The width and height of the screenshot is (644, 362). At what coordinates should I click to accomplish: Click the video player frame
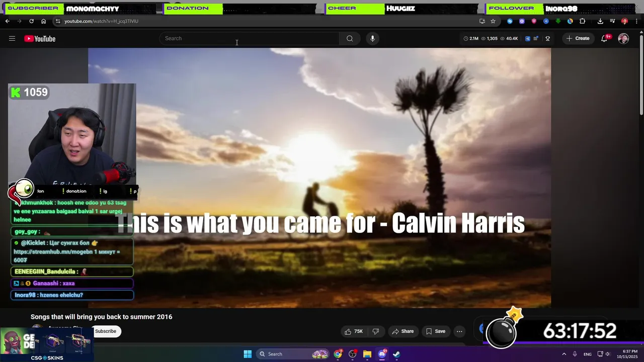(x=319, y=178)
